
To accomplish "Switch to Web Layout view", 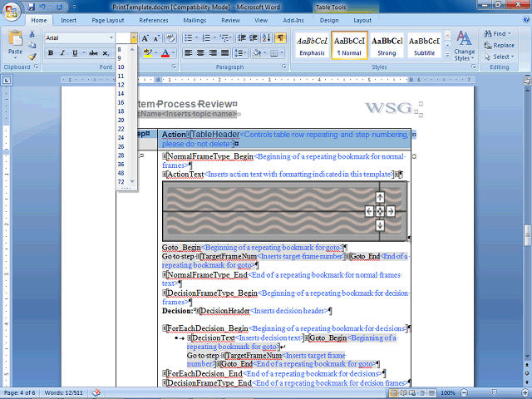I will [x=412, y=393].
